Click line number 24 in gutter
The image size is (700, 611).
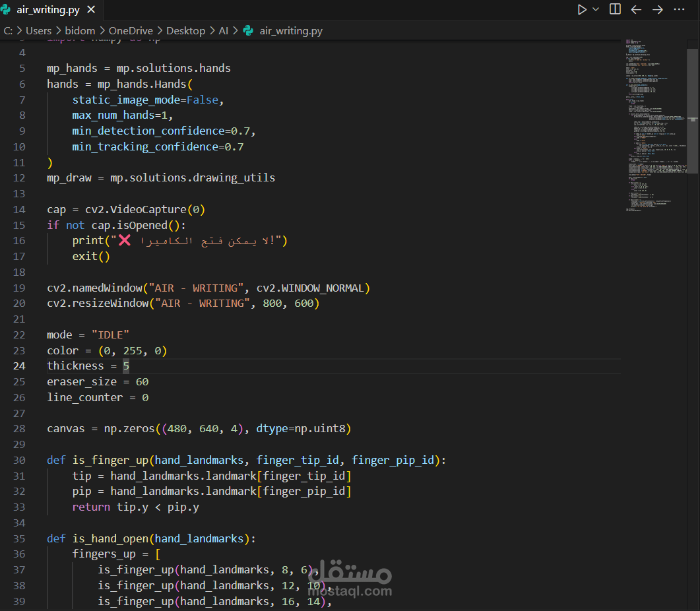click(x=19, y=366)
